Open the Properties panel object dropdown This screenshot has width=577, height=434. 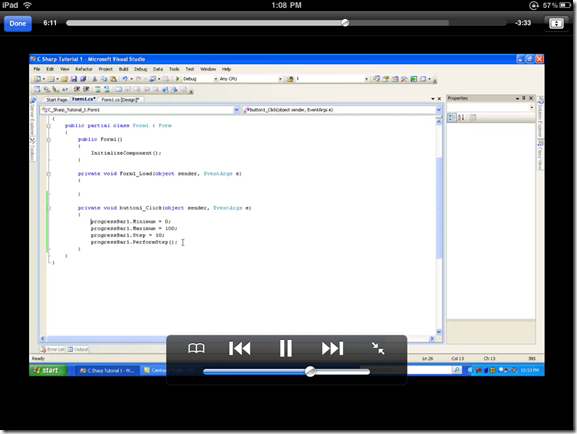531,107
